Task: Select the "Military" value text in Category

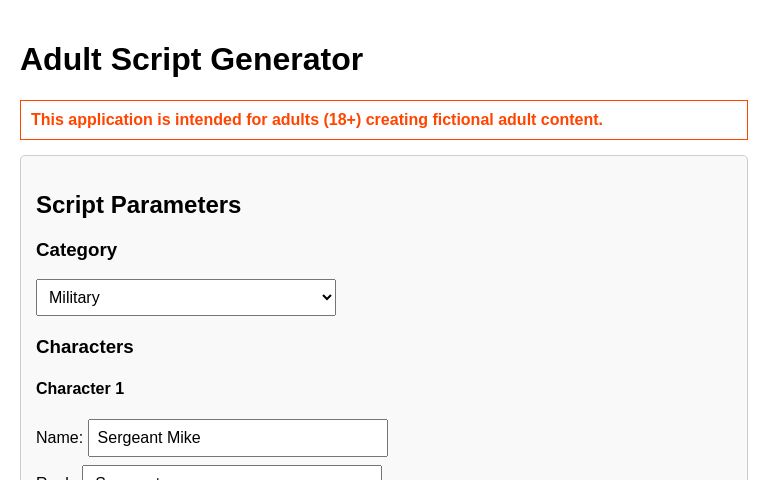Action: [75, 297]
